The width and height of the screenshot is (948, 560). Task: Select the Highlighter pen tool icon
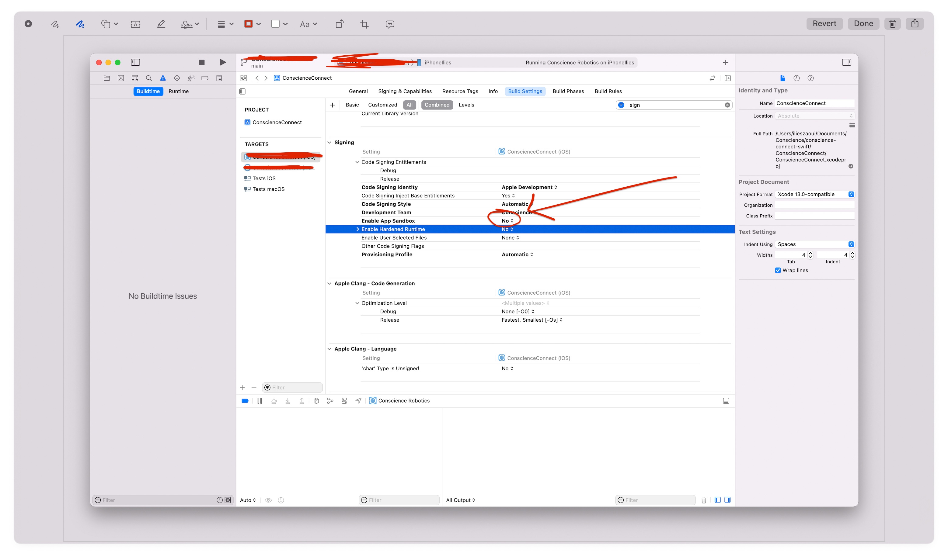click(x=161, y=24)
